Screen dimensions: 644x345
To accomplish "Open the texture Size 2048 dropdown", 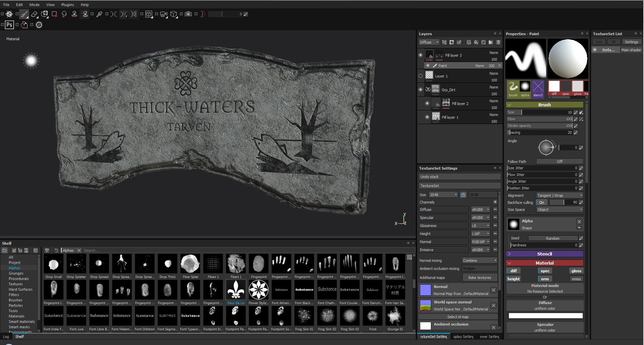I will [x=443, y=195].
